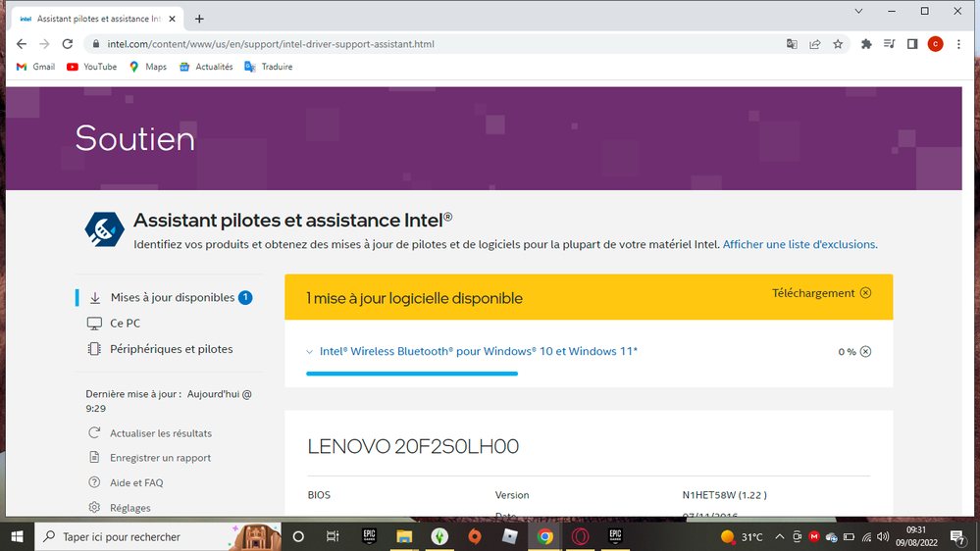
Task: Open Intel Wireless Bluetooth driver link
Action: coord(478,351)
